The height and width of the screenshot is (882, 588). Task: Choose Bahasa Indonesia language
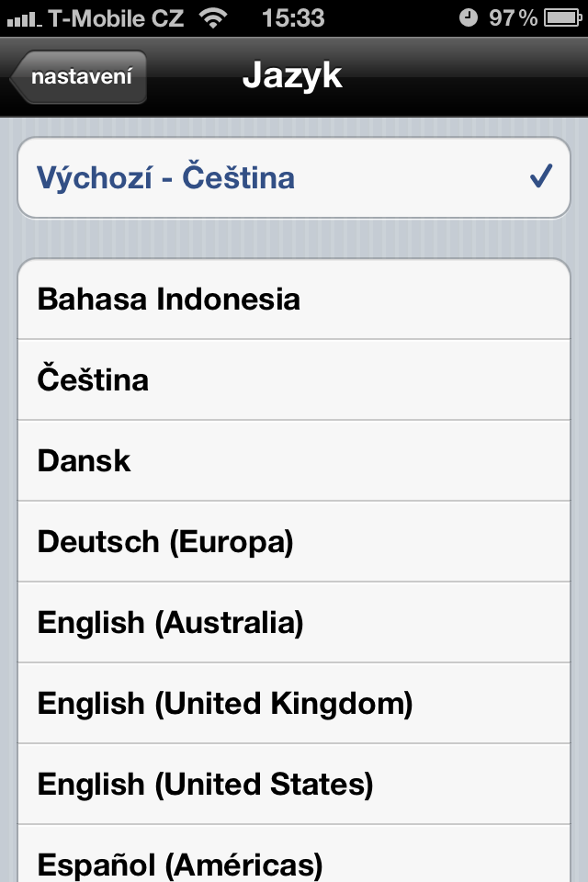(x=169, y=300)
